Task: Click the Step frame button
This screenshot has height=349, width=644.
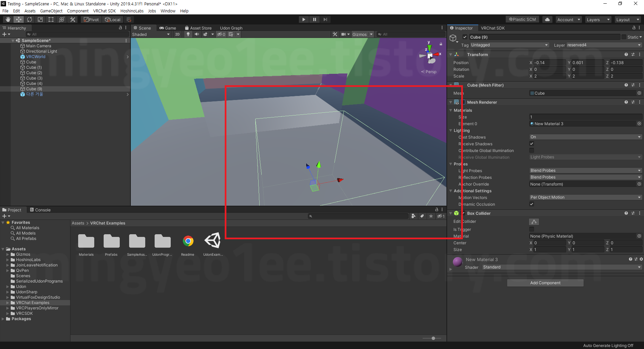Action: [x=325, y=19]
